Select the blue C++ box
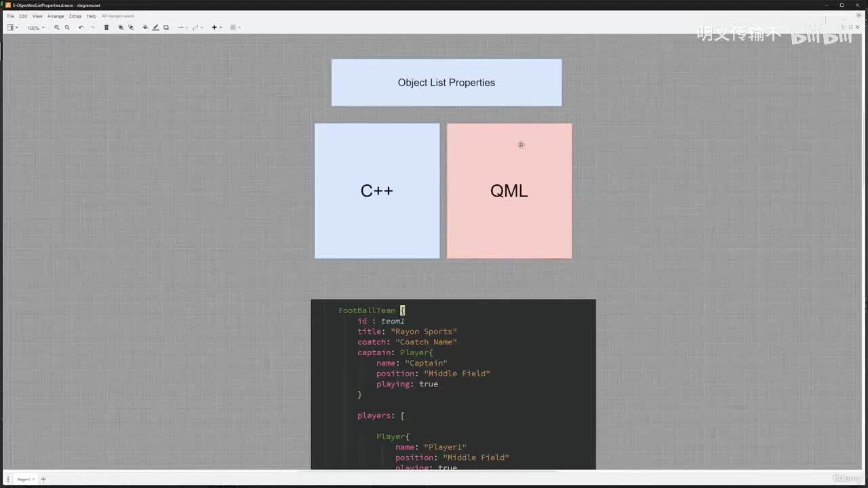The width and height of the screenshot is (868, 488). (x=377, y=190)
